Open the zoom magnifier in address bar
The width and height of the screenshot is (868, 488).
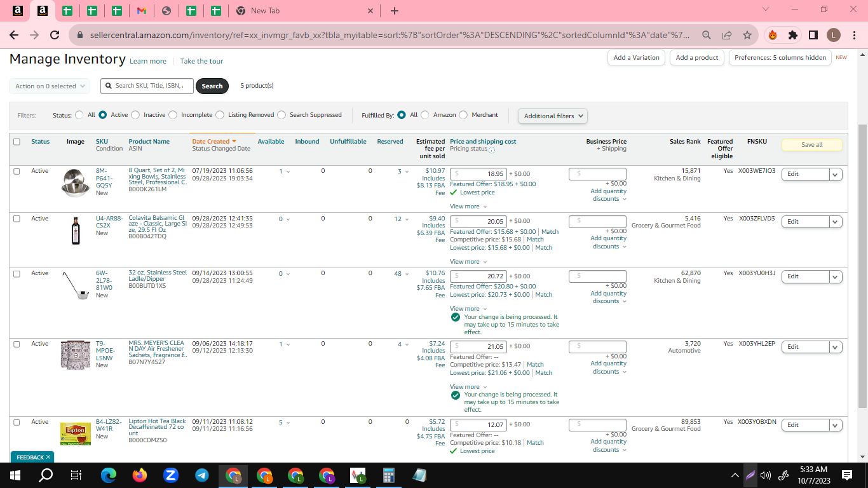coord(707,35)
